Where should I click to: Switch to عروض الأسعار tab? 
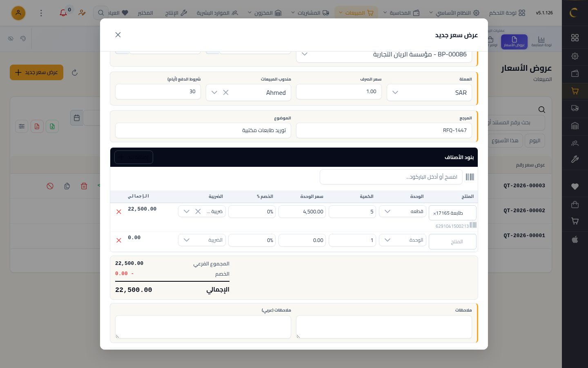pos(514,42)
